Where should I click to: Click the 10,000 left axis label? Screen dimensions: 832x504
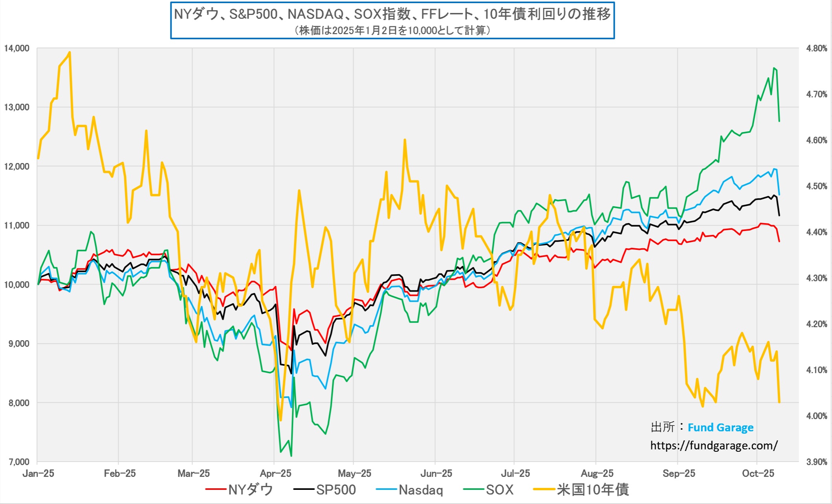tap(17, 285)
